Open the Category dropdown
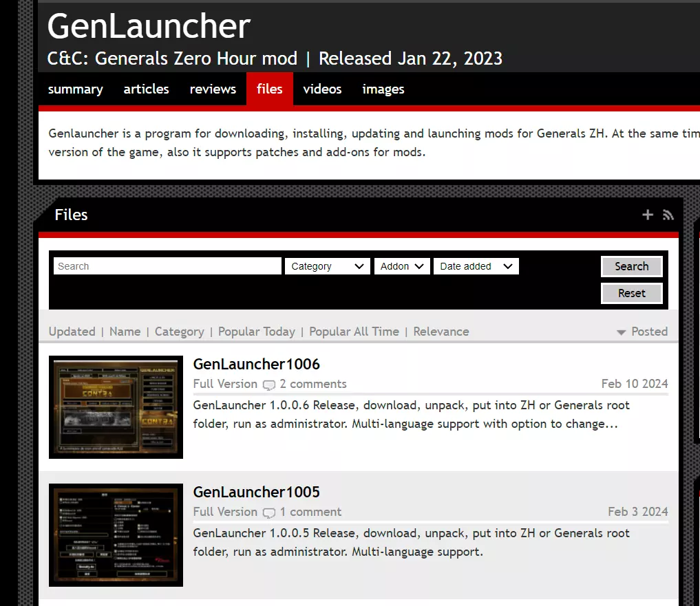This screenshot has width=700, height=606. pos(327,266)
